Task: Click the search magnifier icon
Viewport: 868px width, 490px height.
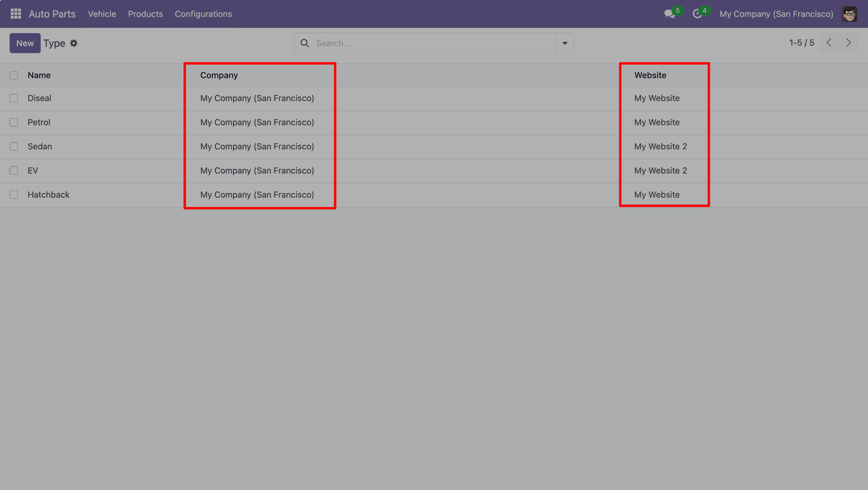Action: [305, 43]
